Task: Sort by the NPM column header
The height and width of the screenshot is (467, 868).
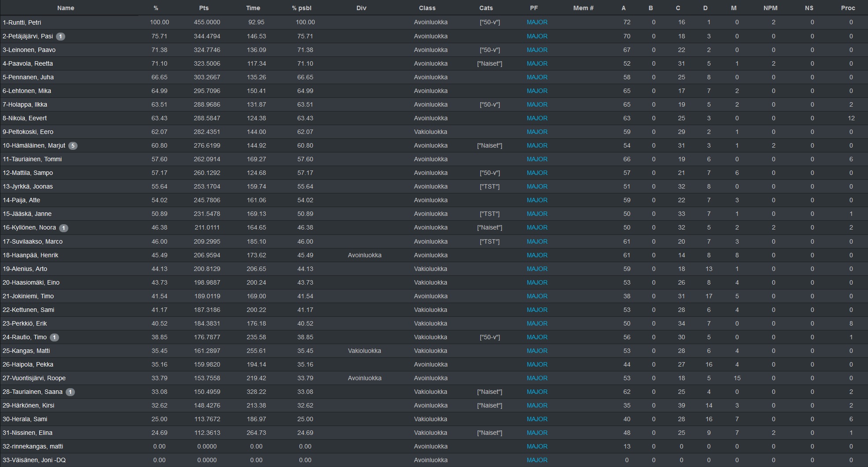Action: coord(771,8)
